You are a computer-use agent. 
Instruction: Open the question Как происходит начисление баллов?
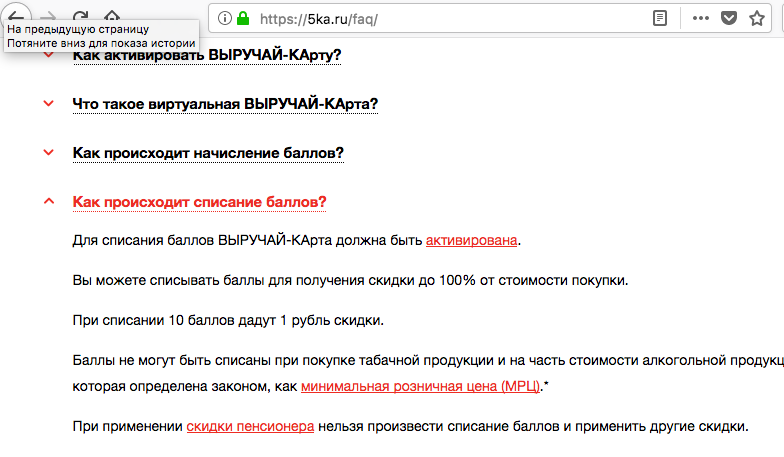click(208, 152)
